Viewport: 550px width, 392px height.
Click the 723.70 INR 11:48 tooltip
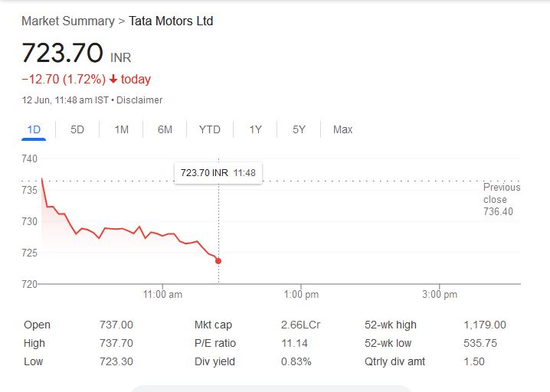(218, 173)
